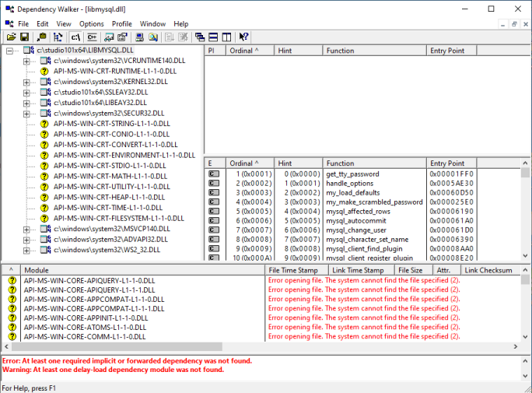Screen dimensions: 532x393
Task: Show System Information computer icon
Action: (x=139, y=37)
